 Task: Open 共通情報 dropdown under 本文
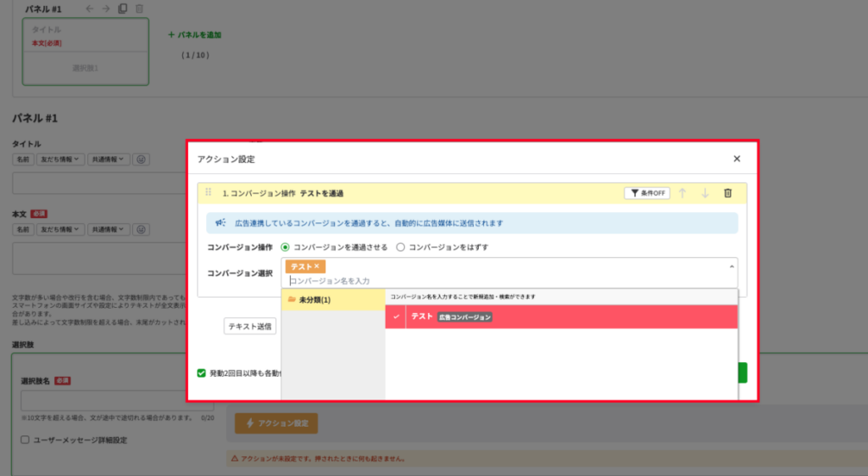pos(109,229)
